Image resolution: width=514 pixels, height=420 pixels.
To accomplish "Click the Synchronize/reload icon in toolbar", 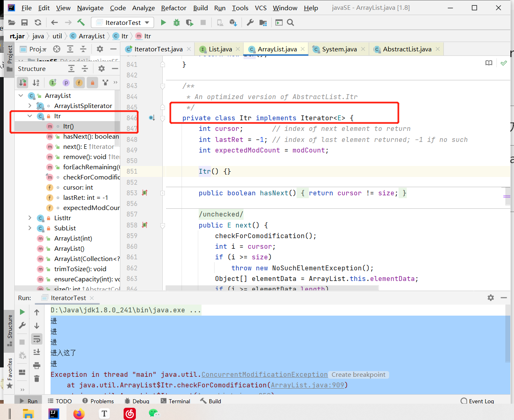I will click(38, 22).
